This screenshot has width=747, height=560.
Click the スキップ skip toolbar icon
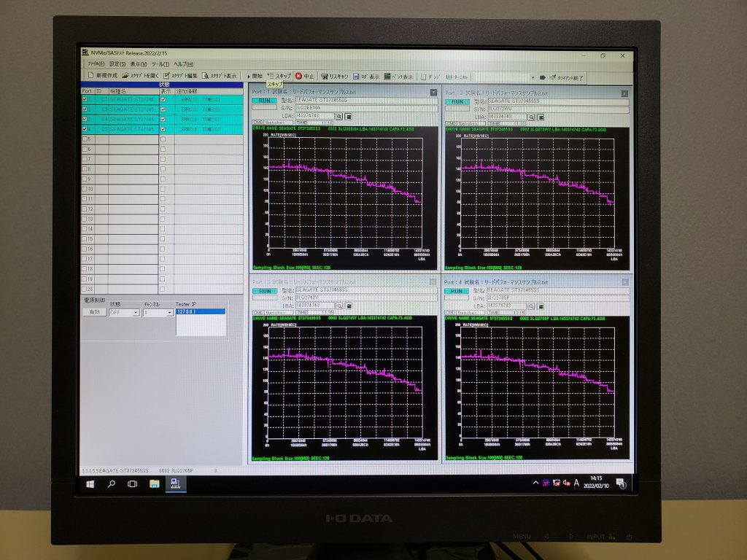pyautogui.click(x=271, y=76)
